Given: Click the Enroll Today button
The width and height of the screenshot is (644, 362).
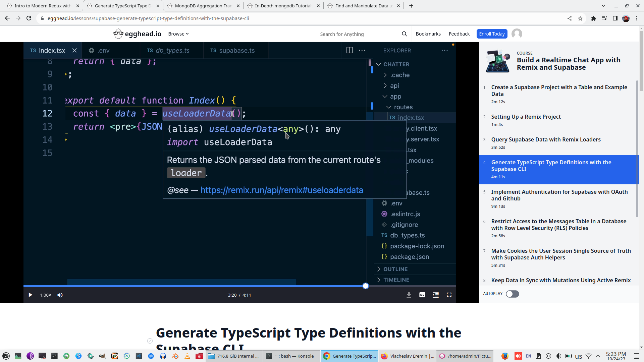Looking at the screenshot, I should (x=491, y=34).
